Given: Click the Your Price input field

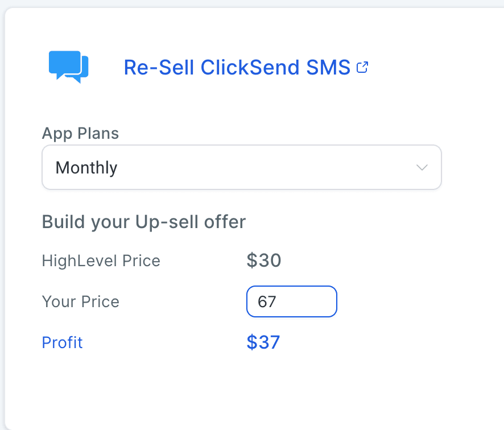Looking at the screenshot, I should click(291, 301).
